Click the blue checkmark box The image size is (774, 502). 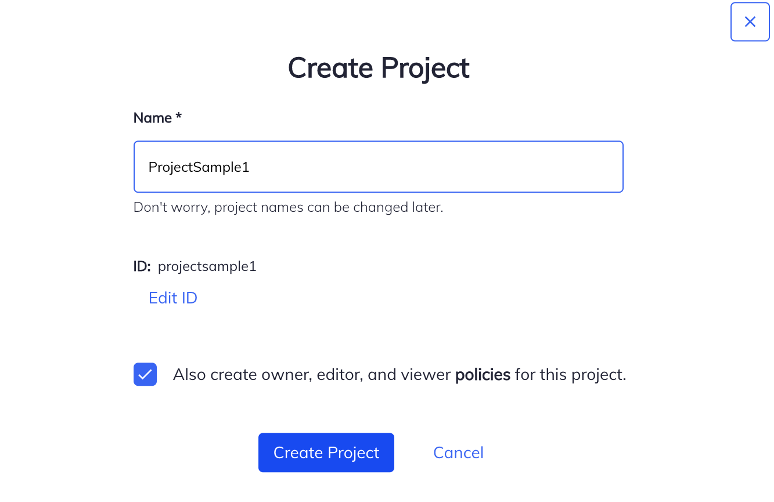[145, 375]
